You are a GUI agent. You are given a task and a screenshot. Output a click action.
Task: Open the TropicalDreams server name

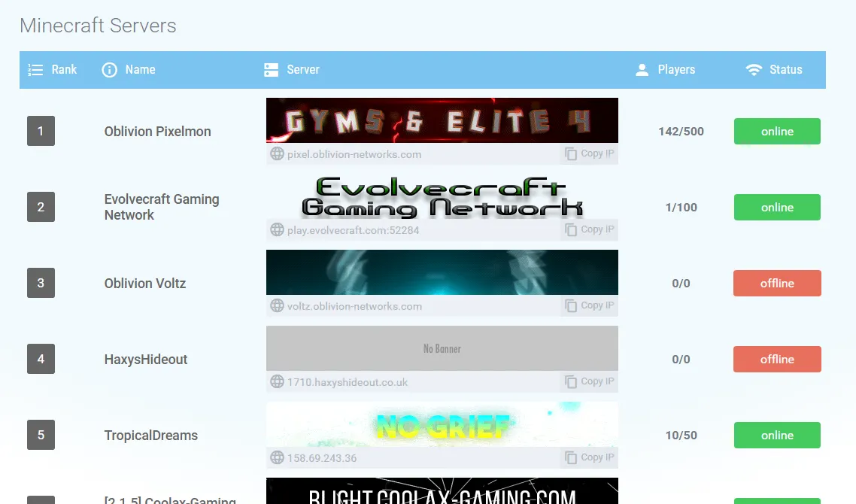[150, 436]
